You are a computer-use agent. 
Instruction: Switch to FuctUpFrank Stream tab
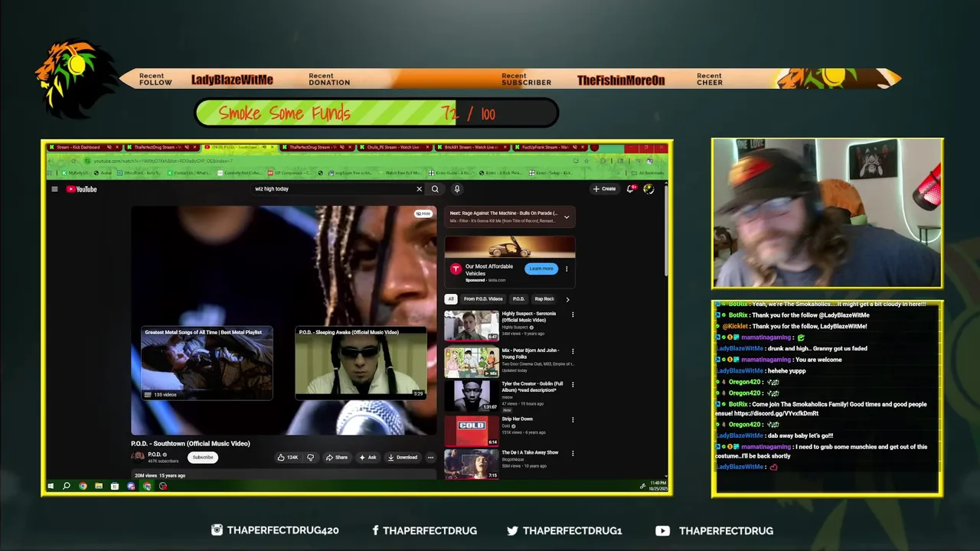(548, 147)
